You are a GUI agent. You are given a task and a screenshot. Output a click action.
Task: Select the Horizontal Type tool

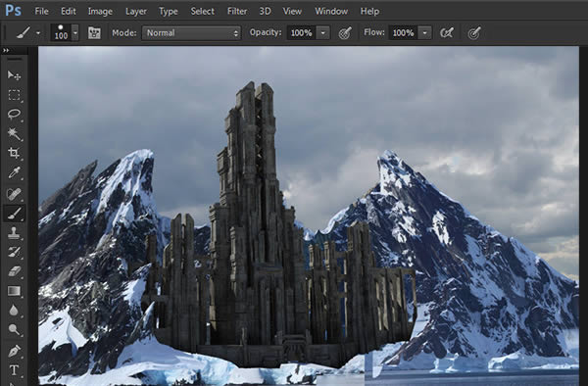click(15, 370)
